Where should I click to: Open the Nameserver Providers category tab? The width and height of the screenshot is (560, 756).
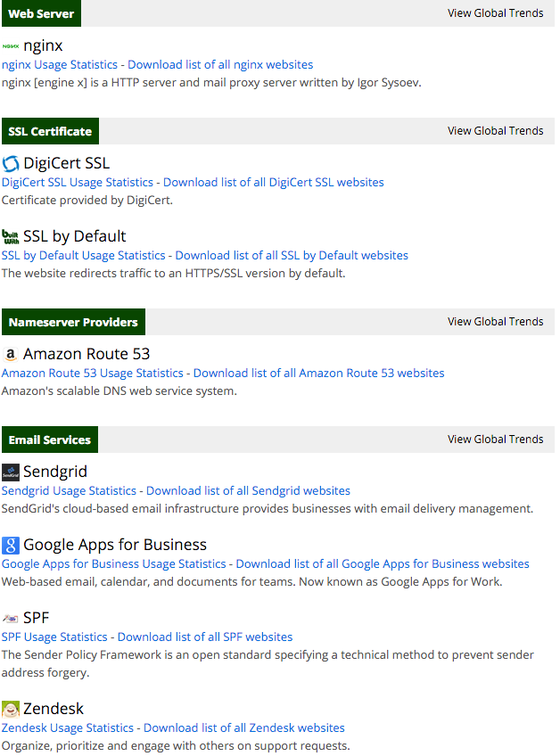[73, 322]
